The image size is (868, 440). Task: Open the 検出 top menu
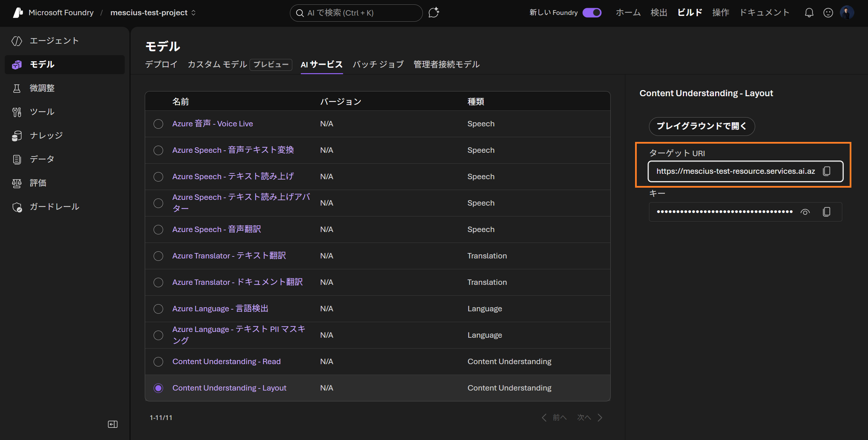coord(659,13)
